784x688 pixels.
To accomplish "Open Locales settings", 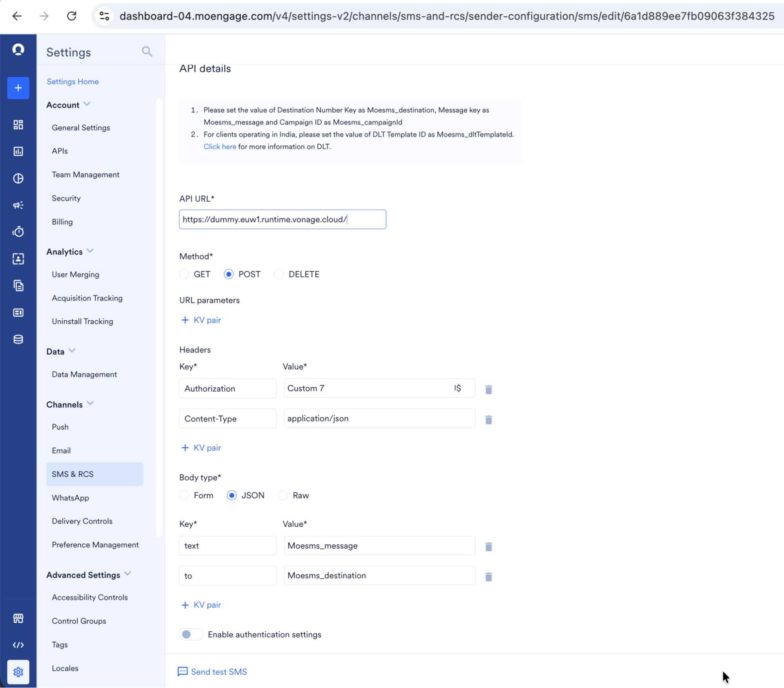I will tap(65, 668).
